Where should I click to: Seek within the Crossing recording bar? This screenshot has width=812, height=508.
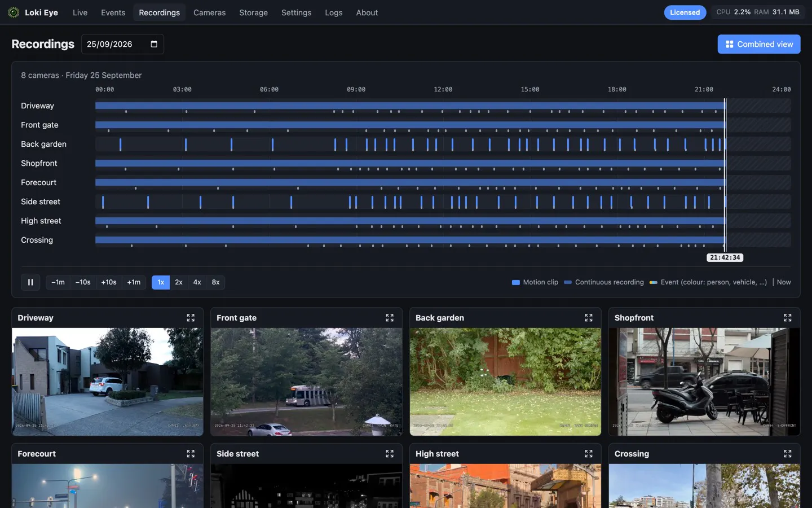click(x=410, y=240)
